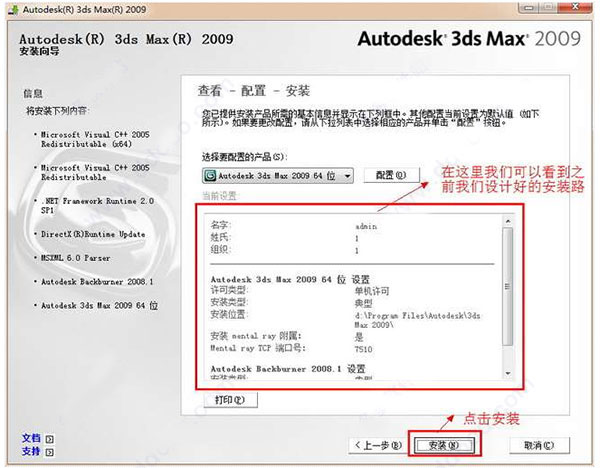Click the settings list scroll-down arrow
This screenshot has width=600, height=468.
pos(508,373)
